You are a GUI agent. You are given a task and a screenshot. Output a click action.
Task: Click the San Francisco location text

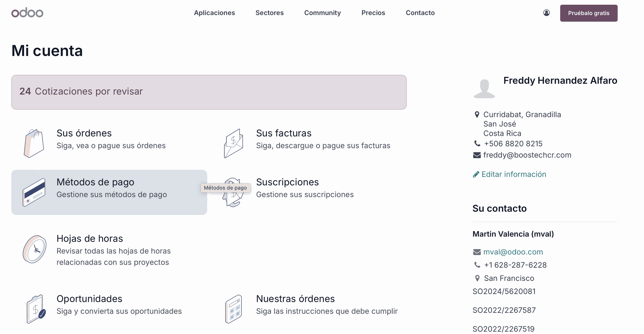[509, 278]
